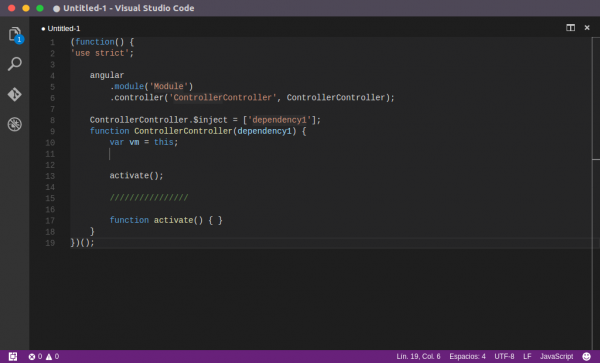Open the Search view icon
Viewport: 600px width, 363px height.
point(15,64)
